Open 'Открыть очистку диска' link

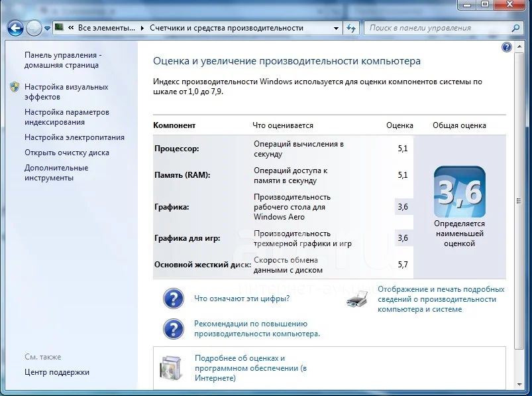pos(66,153)
